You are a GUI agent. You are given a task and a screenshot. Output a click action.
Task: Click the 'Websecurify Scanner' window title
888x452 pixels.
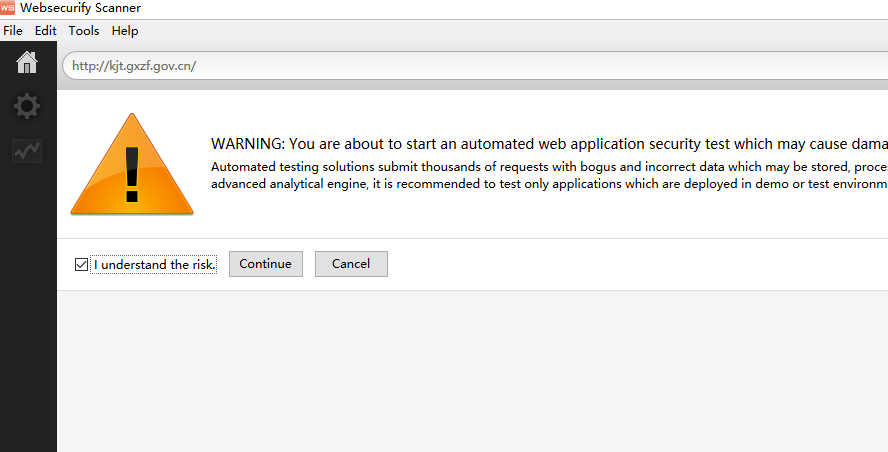80,8
